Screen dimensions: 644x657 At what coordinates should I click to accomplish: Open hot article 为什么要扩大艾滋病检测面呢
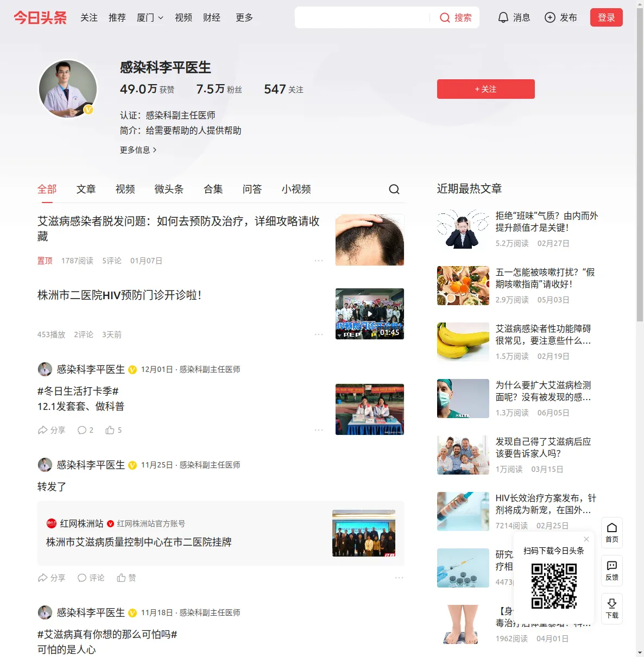[x=544, y=391]
